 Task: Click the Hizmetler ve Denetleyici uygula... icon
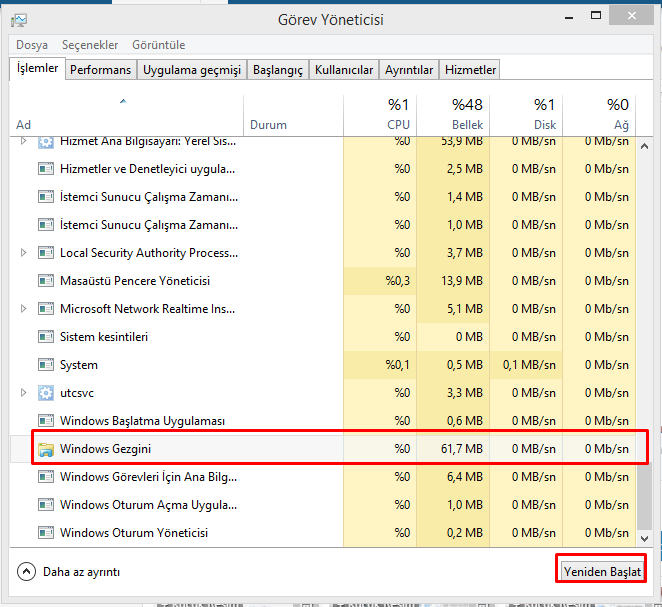(46, 169)
